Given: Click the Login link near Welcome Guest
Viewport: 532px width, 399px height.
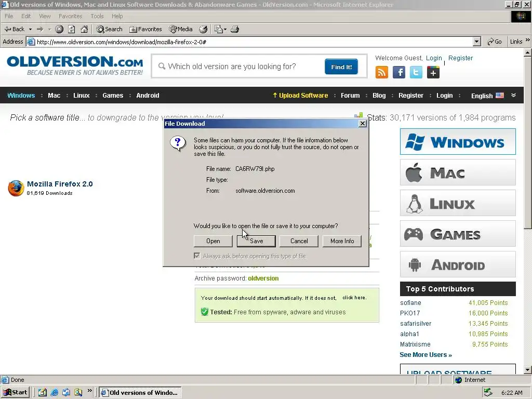Looking at the screenshot, I should [x=434, y=58].
